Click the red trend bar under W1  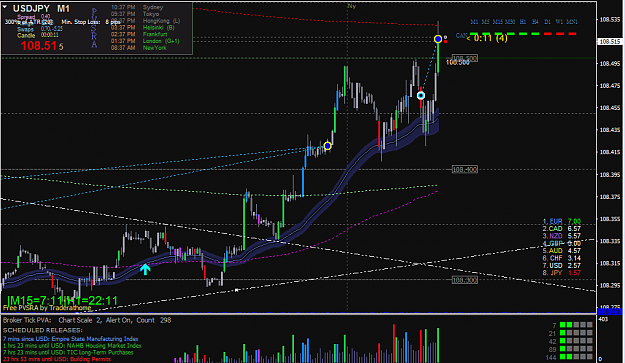pyautogui.click(x=560, y=34)
